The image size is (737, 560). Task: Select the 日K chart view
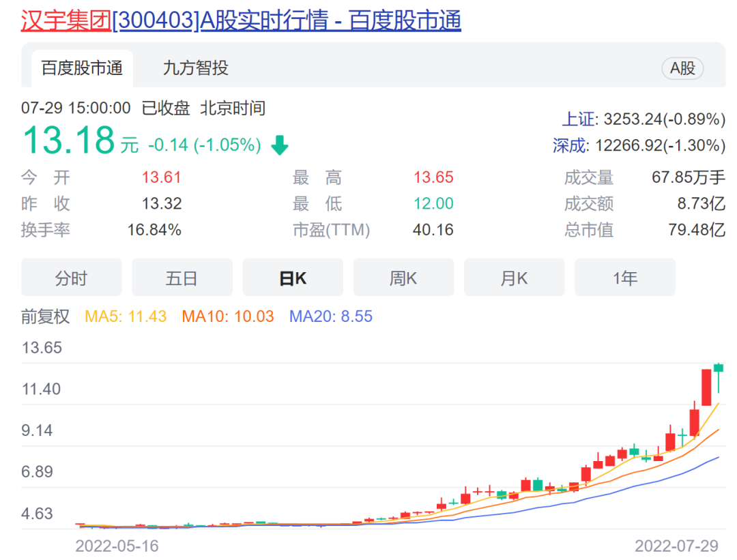(x=293, y=278)
